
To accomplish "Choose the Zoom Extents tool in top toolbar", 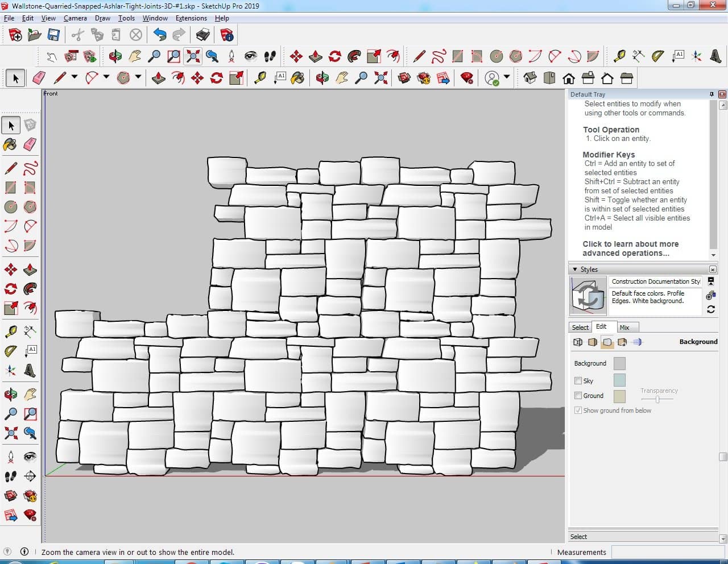I will click(x=193, y=56).
